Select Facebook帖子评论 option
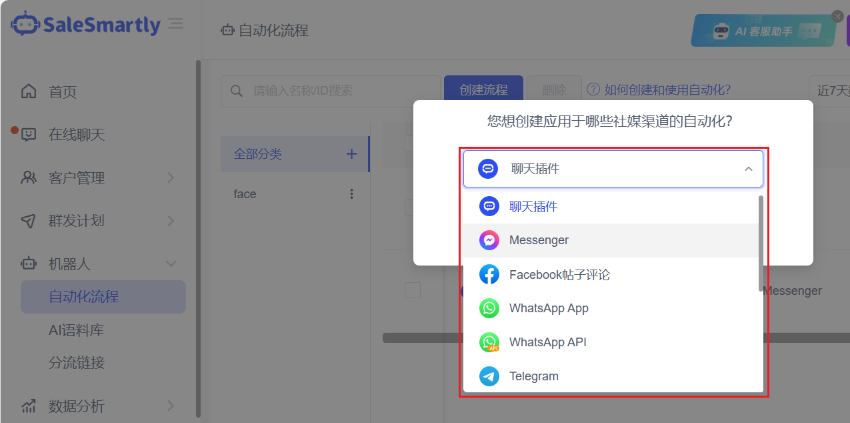 (x=610, y=275)
